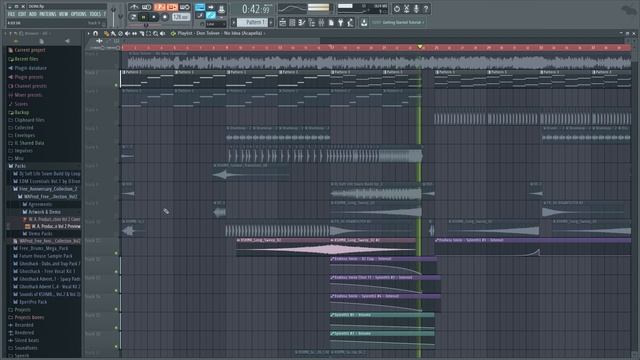Viewport: 640px width, 360px height.
Task: Click the question mark help icon
Action: click(x=426, y=9)
